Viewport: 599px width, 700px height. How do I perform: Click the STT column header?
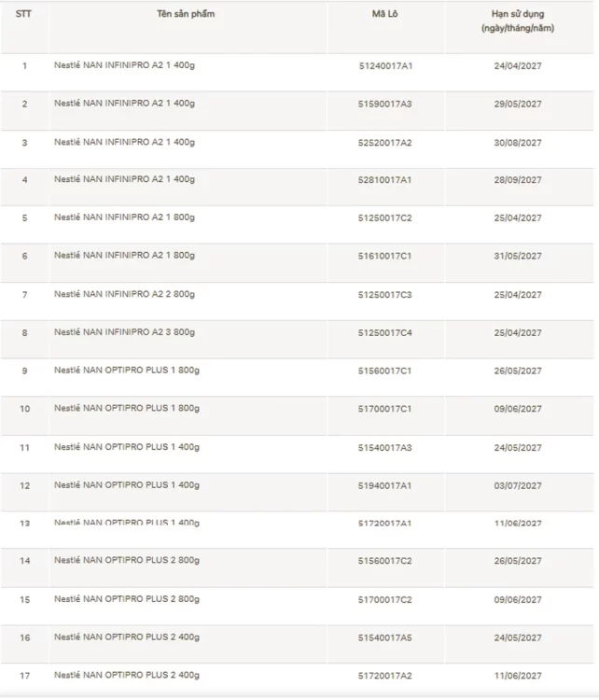pyautogui.click(x=23, y=14)
